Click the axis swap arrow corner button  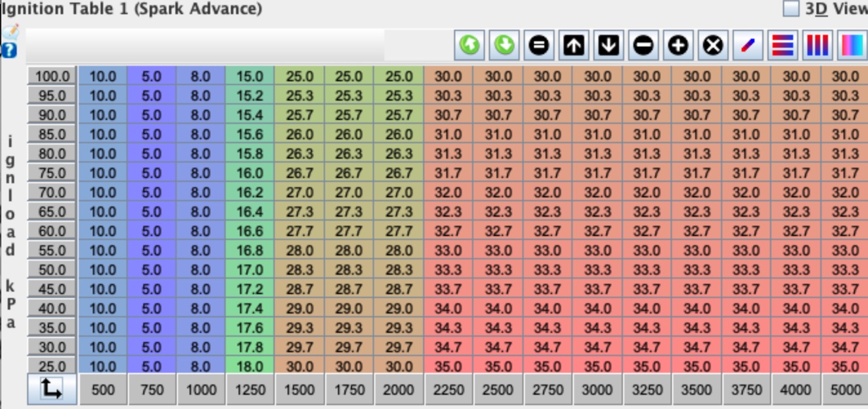pos(52,389)
